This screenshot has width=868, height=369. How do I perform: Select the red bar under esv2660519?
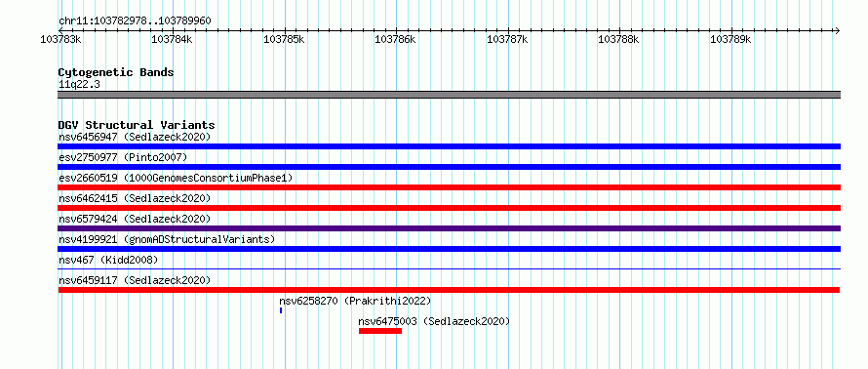(449, 187)
